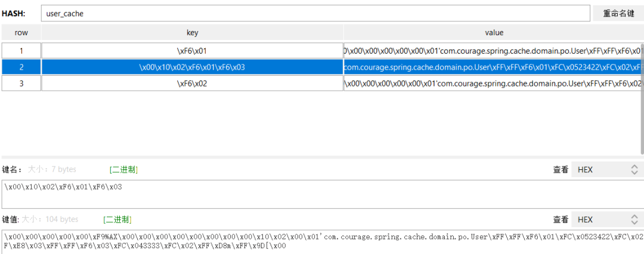The image size is (644, 254).
Task: Select the \xF6\x01 key cell
Action: tap(192, 51)
